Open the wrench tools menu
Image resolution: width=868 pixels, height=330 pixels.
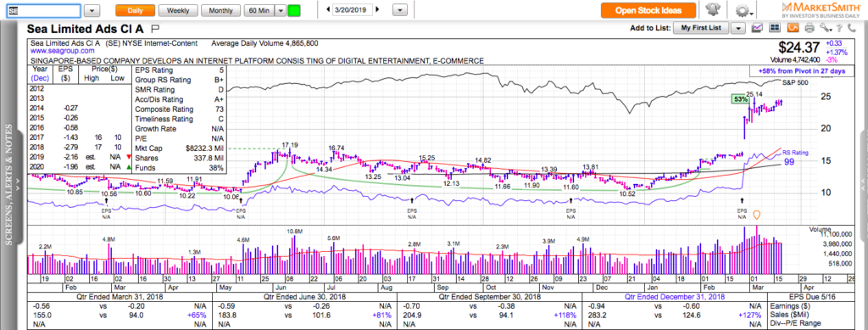click(x=826, y=27)
